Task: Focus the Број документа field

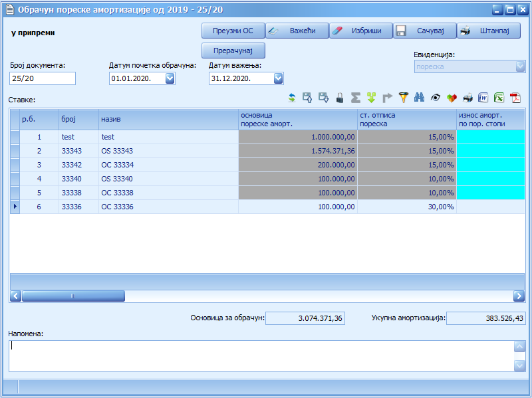Action: (43, 78)
